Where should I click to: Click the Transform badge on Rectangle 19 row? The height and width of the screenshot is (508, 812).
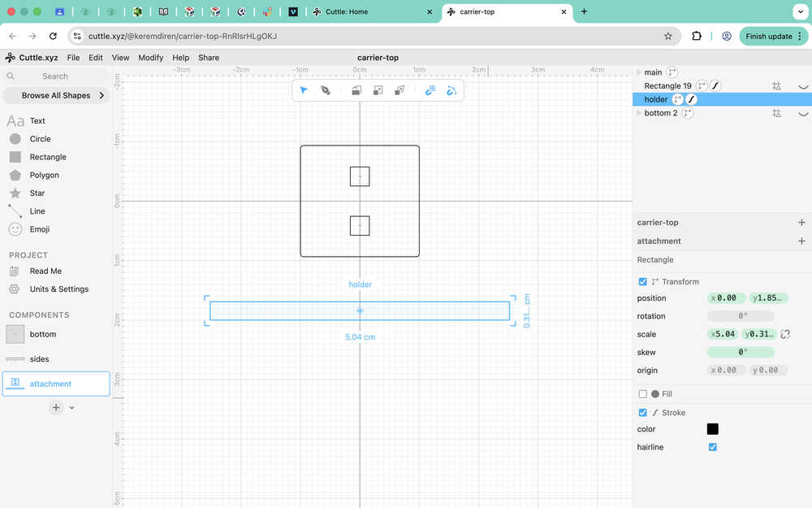(x=702, y=85)
